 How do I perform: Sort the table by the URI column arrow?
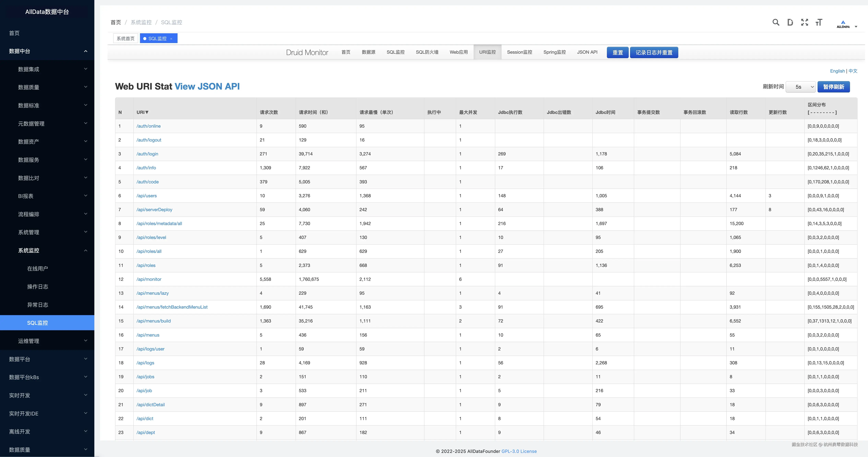tap(146, 112)
